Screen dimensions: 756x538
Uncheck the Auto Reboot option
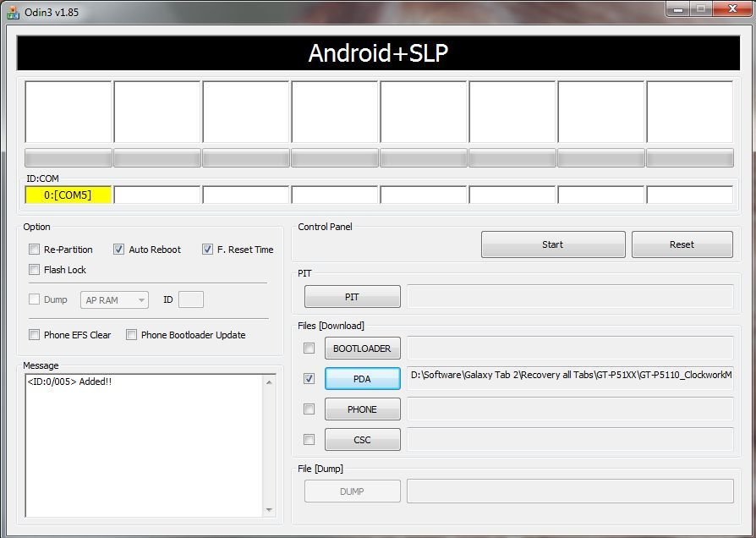tap(118, 249)
